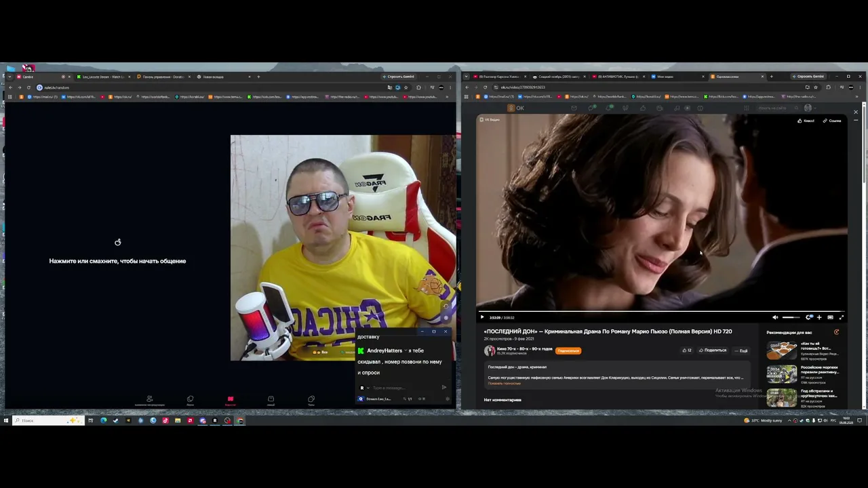Open a new tab in right browser
Image resolution: width=868 pixels, height=488 pixels.
(771, 77)
